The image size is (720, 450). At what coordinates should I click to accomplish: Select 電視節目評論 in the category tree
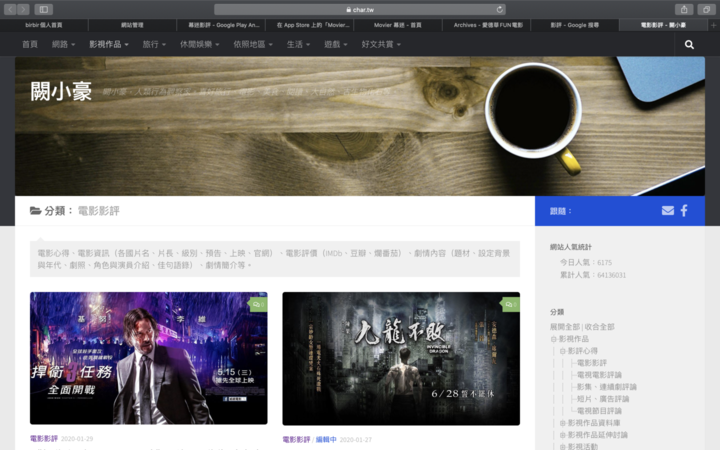click(x=599, y=411)
